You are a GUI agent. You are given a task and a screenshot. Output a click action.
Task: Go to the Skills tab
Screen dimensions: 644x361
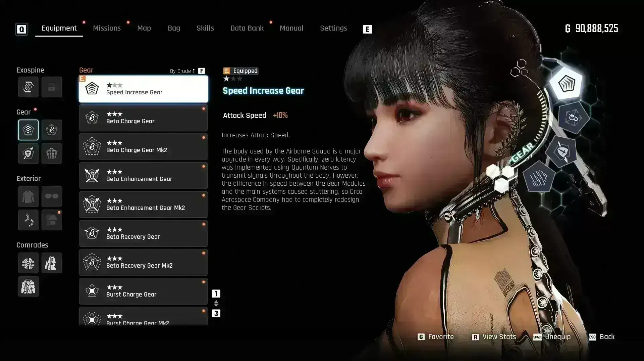[205, 28]
